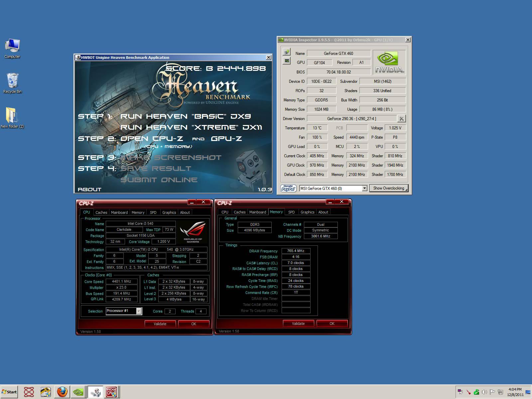Image resolution: width=532 pixels, height=399 pixels.
Task: Open the Recycle Bin desktop icon
Action: 12,83
